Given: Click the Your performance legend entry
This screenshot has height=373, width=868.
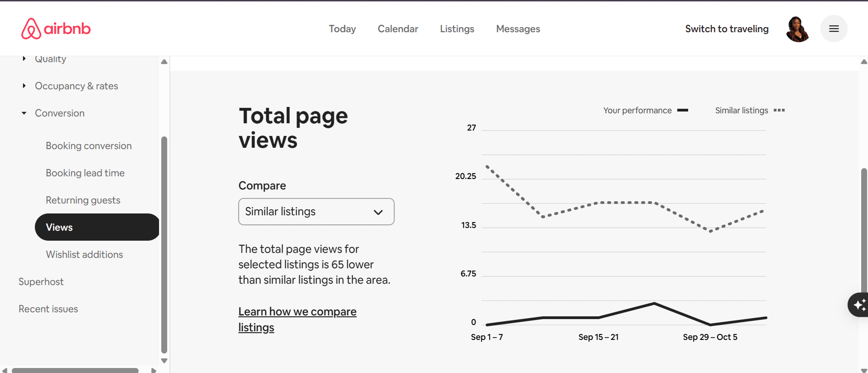Looking at the screenshot, I should coord(646,110).
